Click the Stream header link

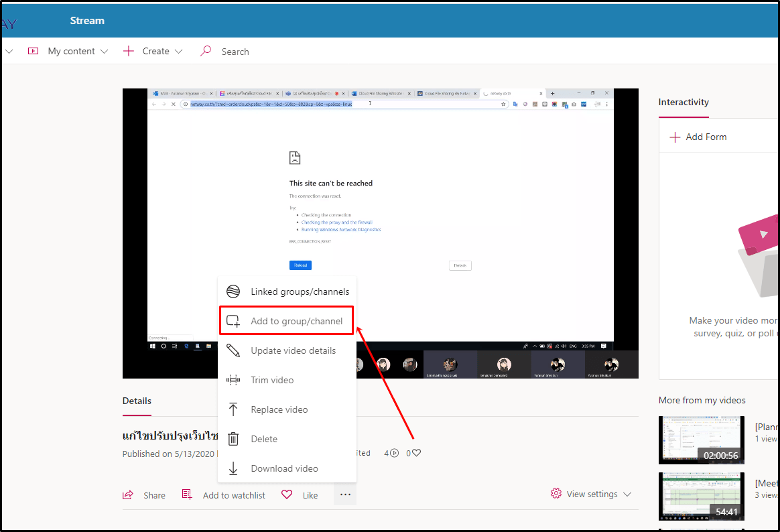(87, 21)
